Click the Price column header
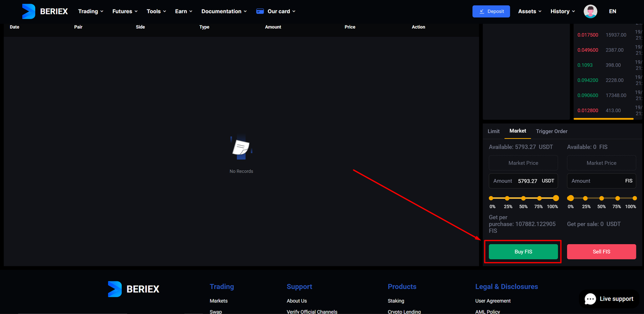 tap(350, 27)
